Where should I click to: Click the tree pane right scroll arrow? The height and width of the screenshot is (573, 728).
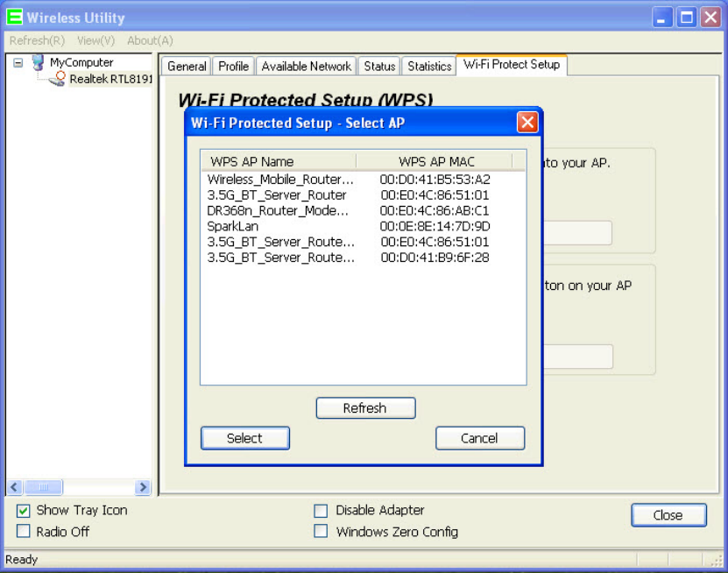143,487
